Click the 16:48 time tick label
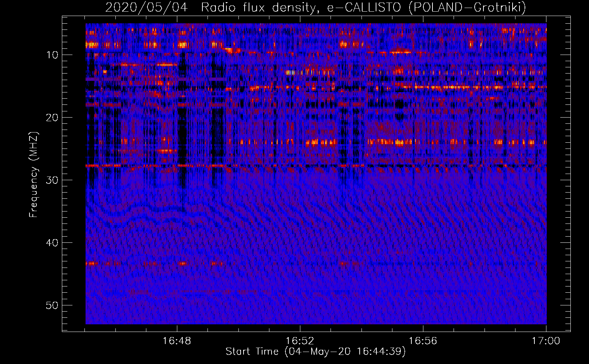This screenshot has height=364, width=589. 177,341
